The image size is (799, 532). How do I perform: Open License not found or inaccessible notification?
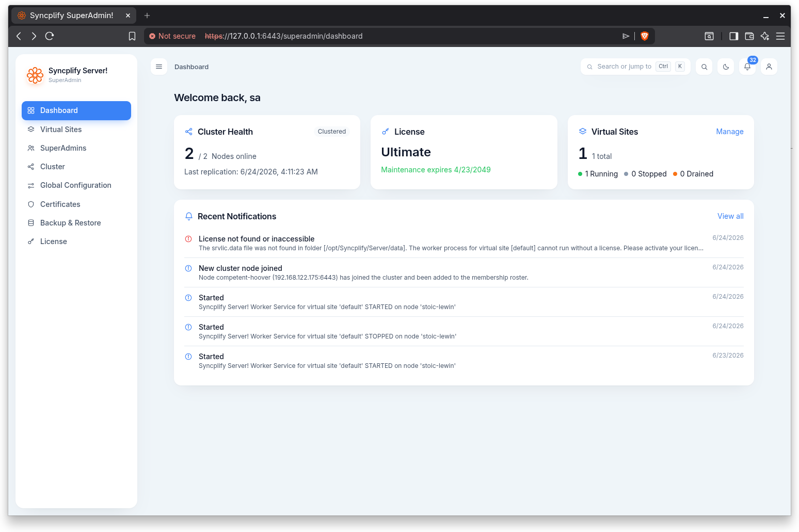[x=464, y=243]
